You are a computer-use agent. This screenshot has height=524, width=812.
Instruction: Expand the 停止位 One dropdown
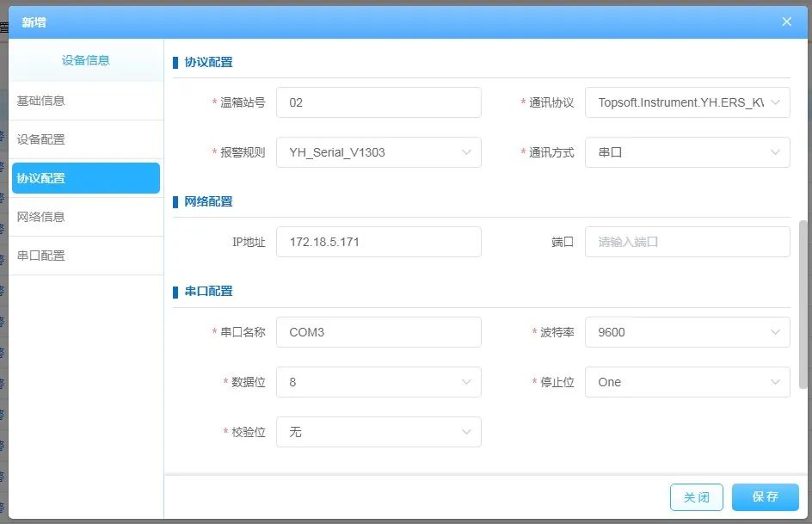687,382
